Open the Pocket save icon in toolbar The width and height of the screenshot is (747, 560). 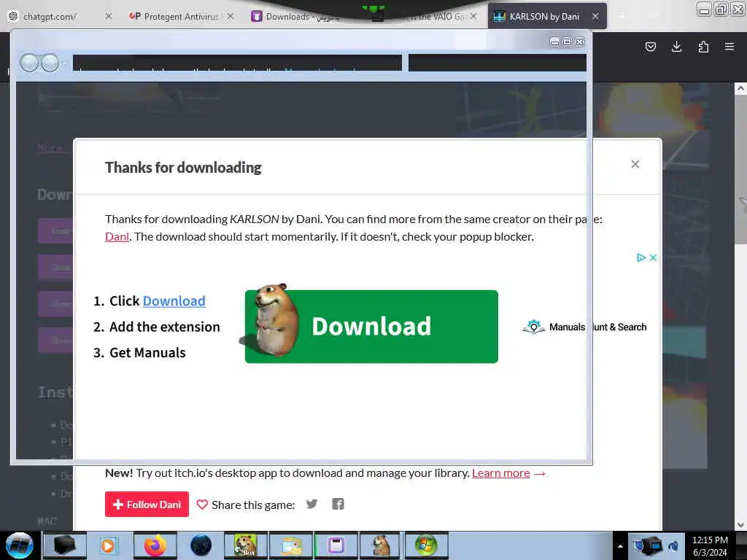click(x=650, y=47)
